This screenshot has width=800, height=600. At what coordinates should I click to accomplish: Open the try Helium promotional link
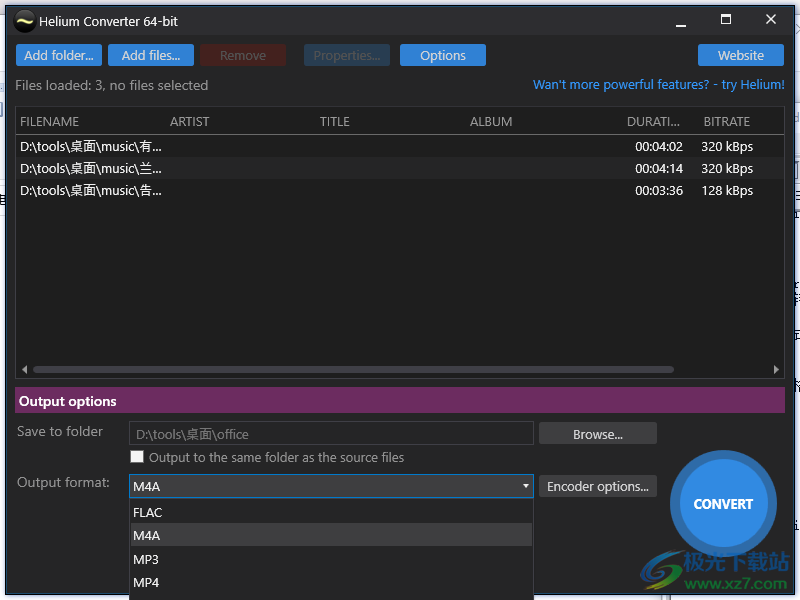click(658, 85)
